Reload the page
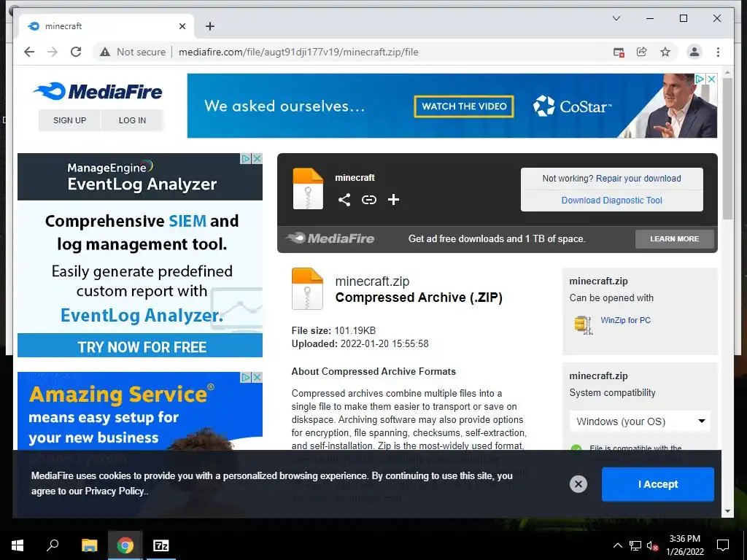Image resolution: width=747 pixels, height=560 pixels. (76, 52)
